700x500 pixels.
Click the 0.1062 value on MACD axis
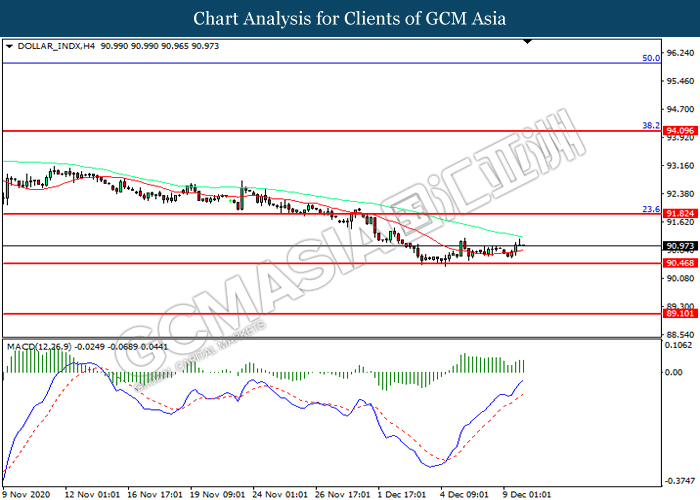[x=679, y=346]
